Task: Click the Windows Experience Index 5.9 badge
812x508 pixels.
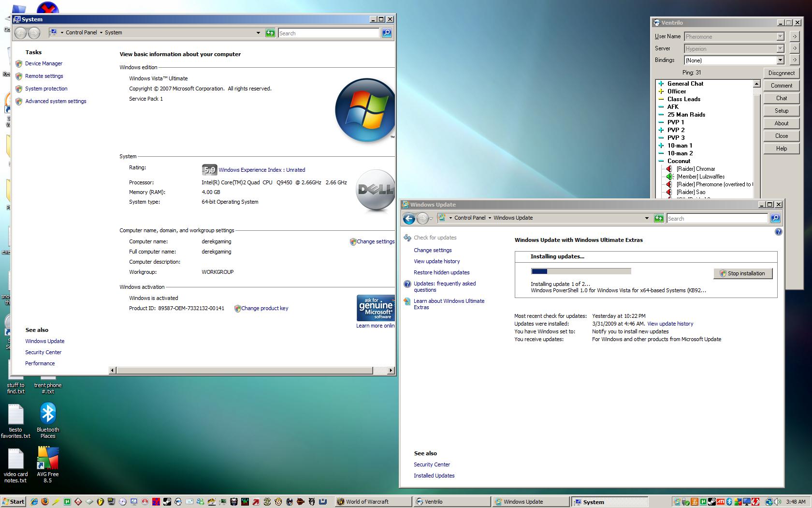Action: tap(209, 170)
